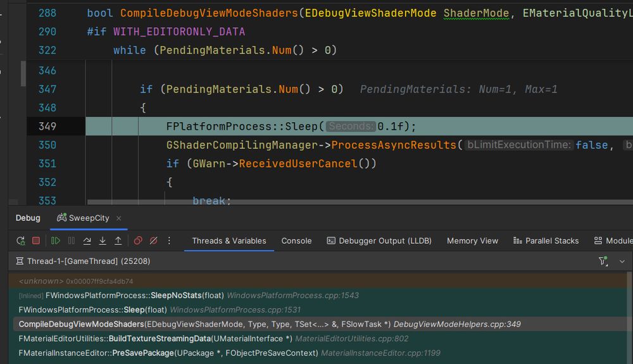The width and height of the screenshot is (633, 364).
Task: Select the PreSavePackage stack frame
Action: click(317, 353)
